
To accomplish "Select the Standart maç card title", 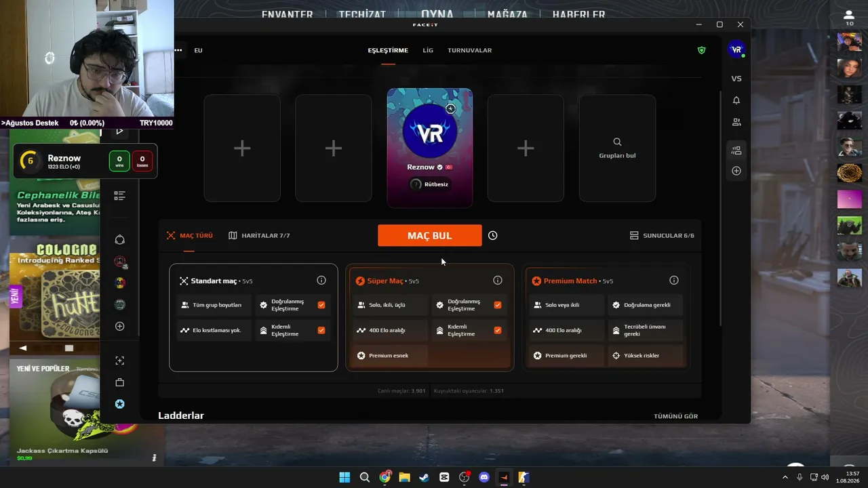I will point(214,281).
